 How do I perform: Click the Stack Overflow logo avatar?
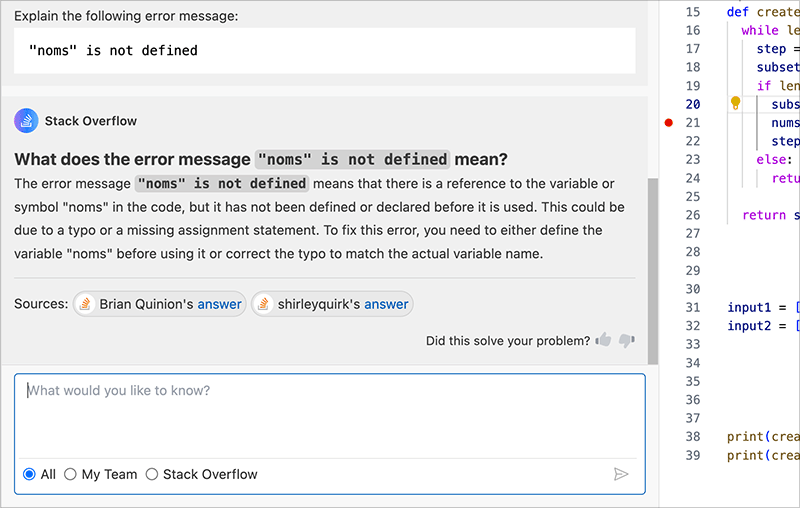pyautogui.click(x=26, y=121)
